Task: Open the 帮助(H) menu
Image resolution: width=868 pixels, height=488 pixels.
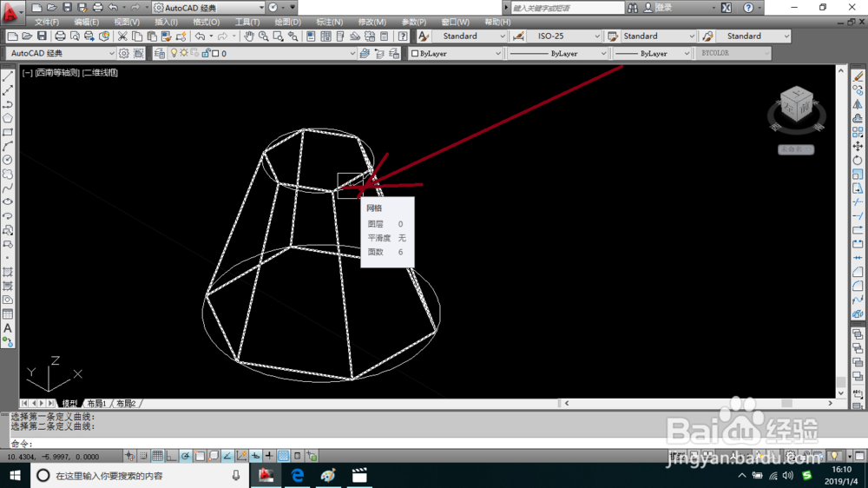Action: (x=497, y=23)
